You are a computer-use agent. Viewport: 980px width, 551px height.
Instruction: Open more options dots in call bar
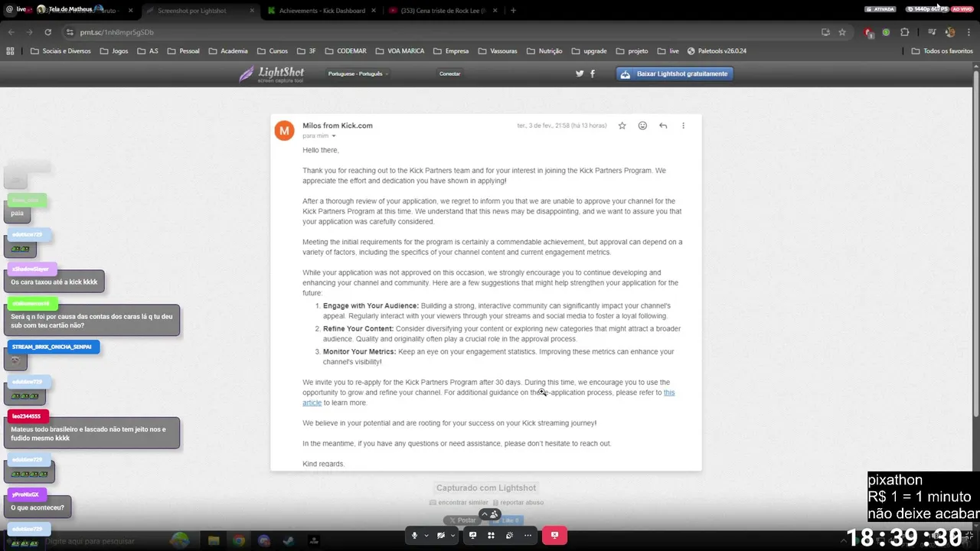pyautogui.click(x=528, y=536)
